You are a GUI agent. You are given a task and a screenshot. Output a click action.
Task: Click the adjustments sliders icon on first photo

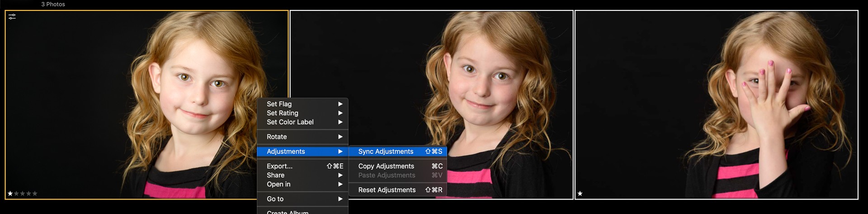[x=12, y=17]
